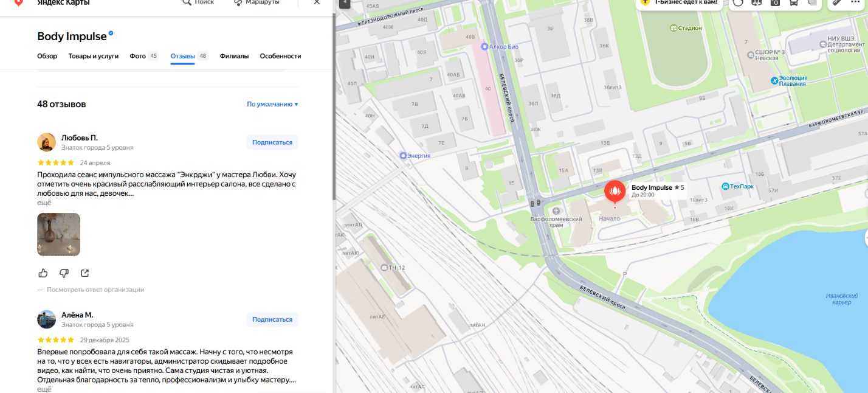Switch to the Товары и услуги tab

click(93, 56)
